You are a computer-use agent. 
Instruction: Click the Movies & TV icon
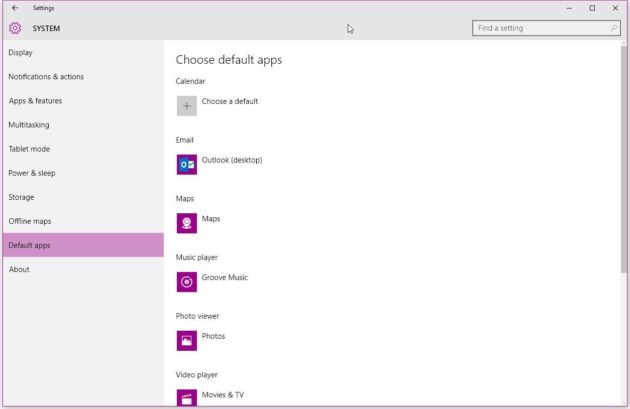coord(187,397)
